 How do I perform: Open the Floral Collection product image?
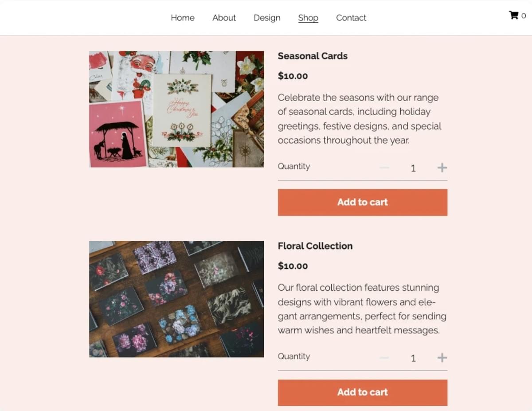point(176,299)
